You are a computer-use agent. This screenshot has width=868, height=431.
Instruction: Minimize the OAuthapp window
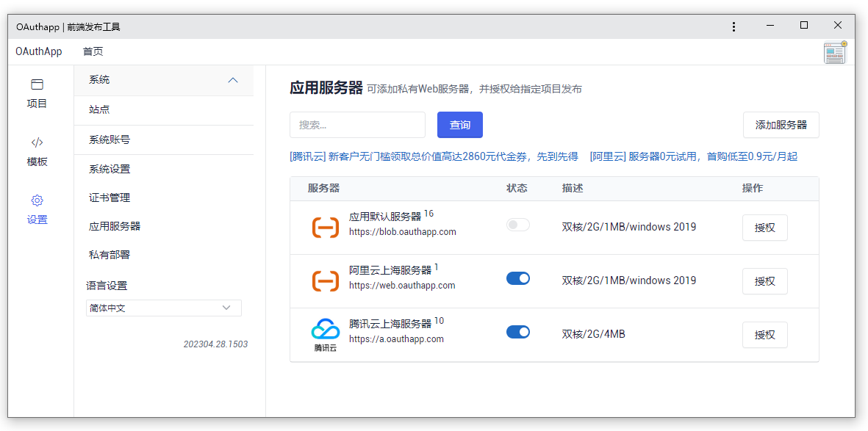pos(770,26)
